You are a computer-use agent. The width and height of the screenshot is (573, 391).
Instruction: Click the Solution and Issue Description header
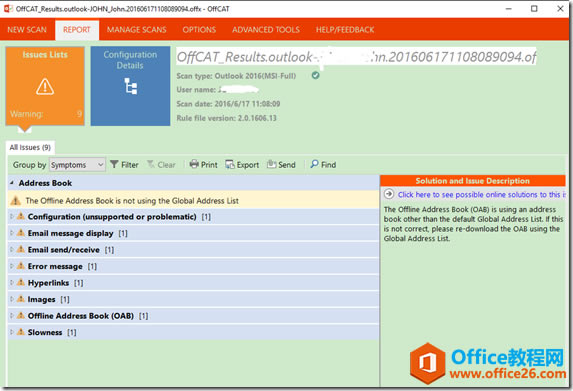473,181
